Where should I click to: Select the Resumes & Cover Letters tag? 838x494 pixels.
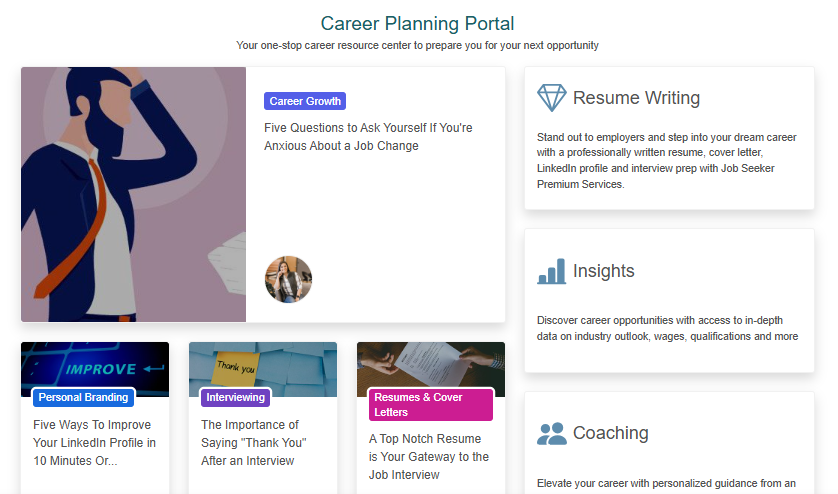point(431,404)
